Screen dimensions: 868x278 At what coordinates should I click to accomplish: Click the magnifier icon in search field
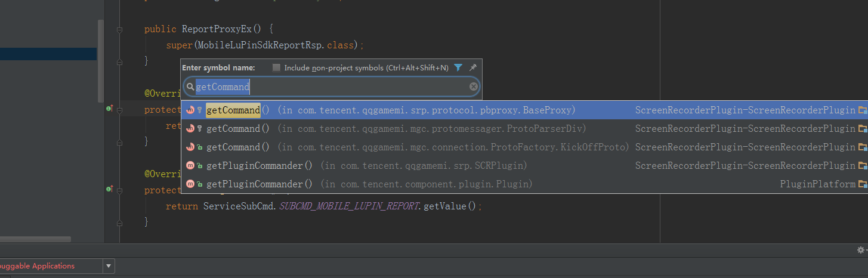(190, 87)
